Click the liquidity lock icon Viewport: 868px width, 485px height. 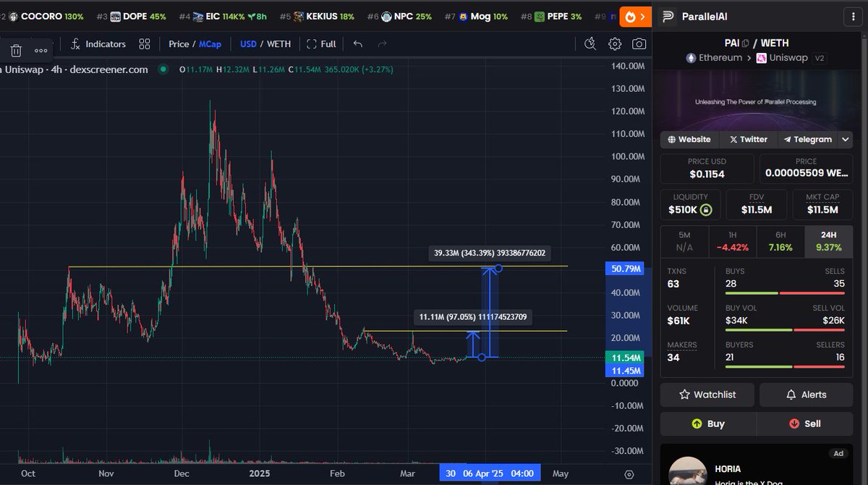pos(706,211)
